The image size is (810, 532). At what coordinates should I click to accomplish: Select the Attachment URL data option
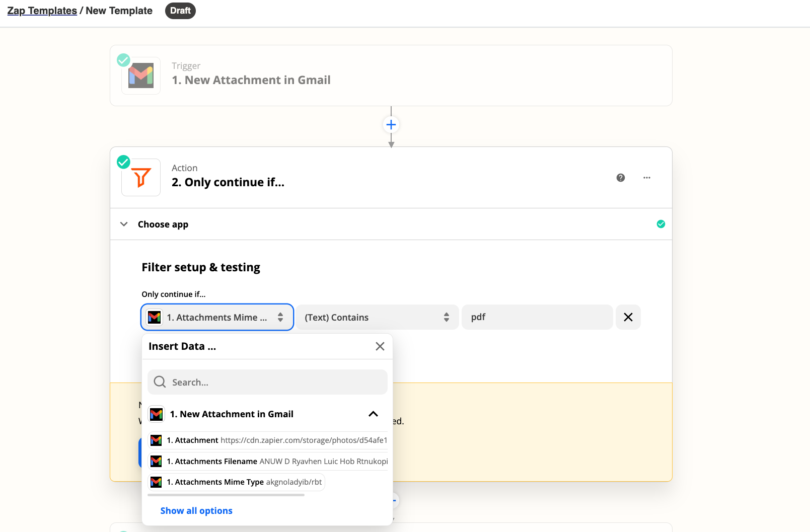[x=268, y=440]
